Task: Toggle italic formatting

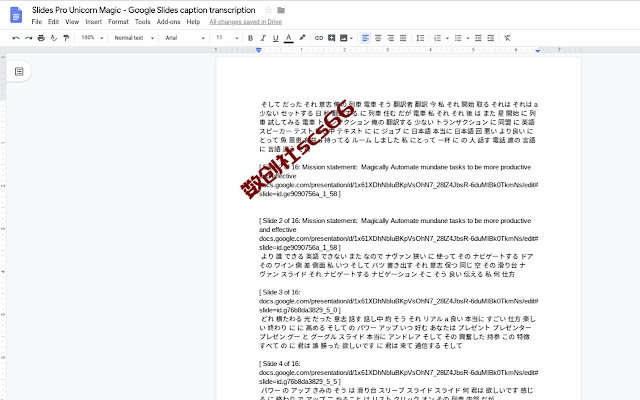Action: point(263,38)
